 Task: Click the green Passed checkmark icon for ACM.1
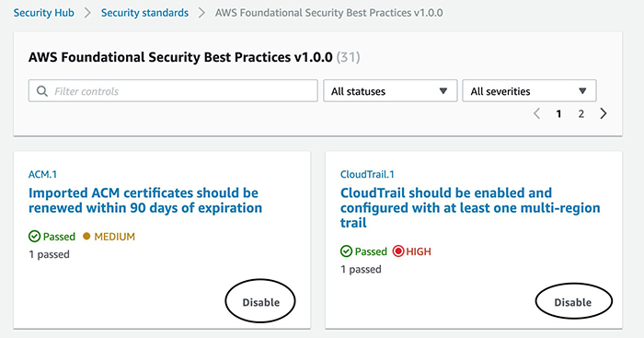(35, 237)
